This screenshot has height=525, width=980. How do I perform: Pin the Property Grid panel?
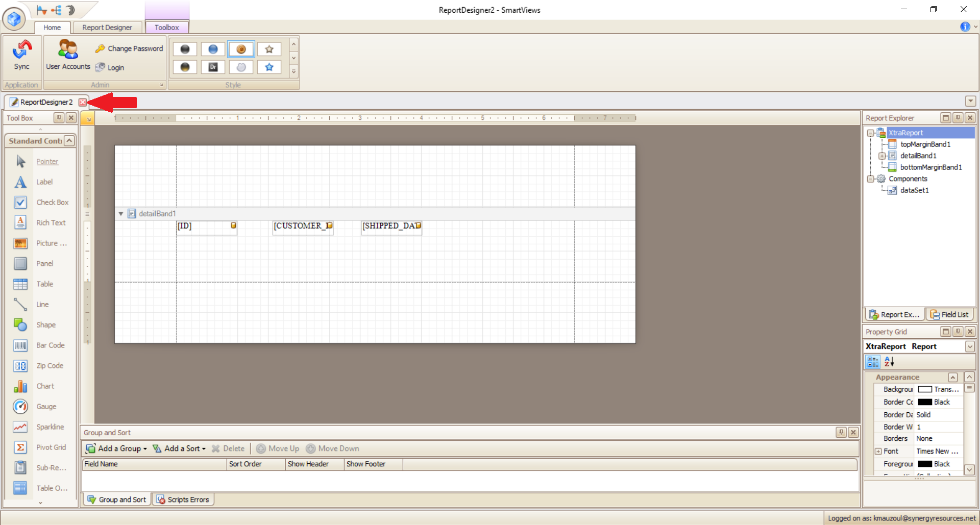coord(958,332)
